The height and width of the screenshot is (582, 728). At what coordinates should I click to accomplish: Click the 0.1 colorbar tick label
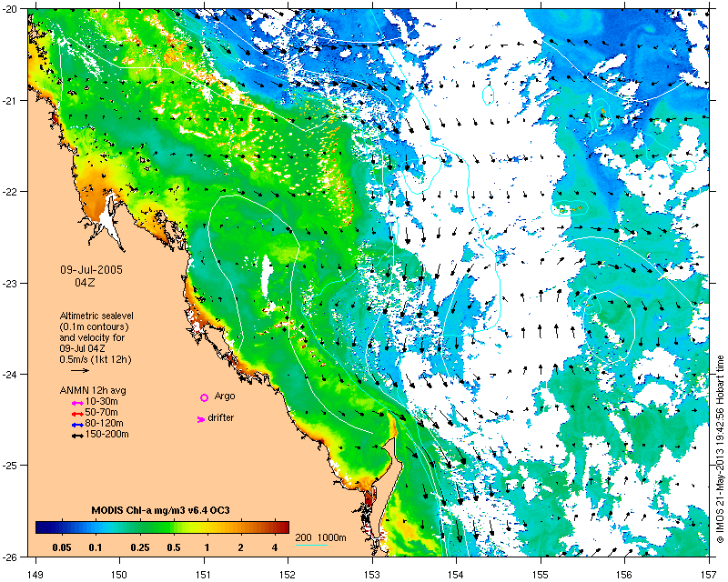point(96,547)
